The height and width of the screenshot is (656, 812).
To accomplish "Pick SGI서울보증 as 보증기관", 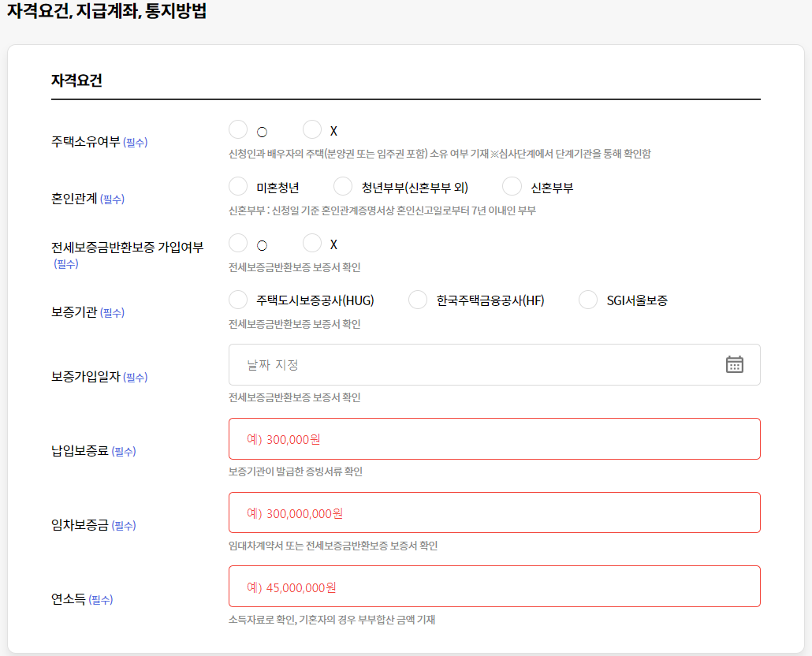I will (x=588, y=300).
